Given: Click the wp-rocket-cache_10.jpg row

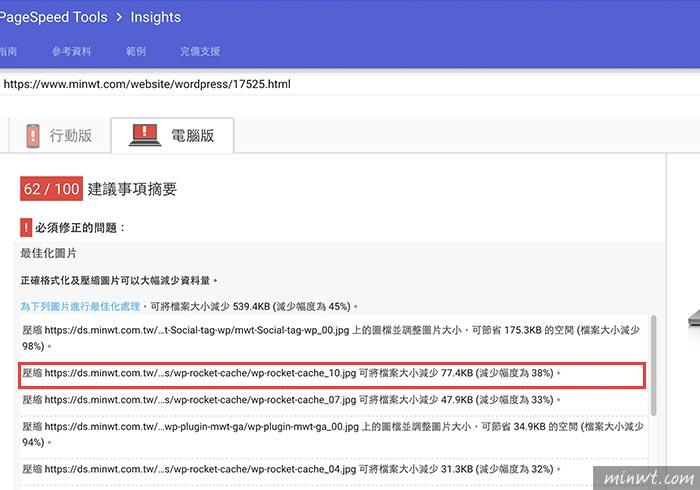Looking at the screenshot, I should (332, 375).
